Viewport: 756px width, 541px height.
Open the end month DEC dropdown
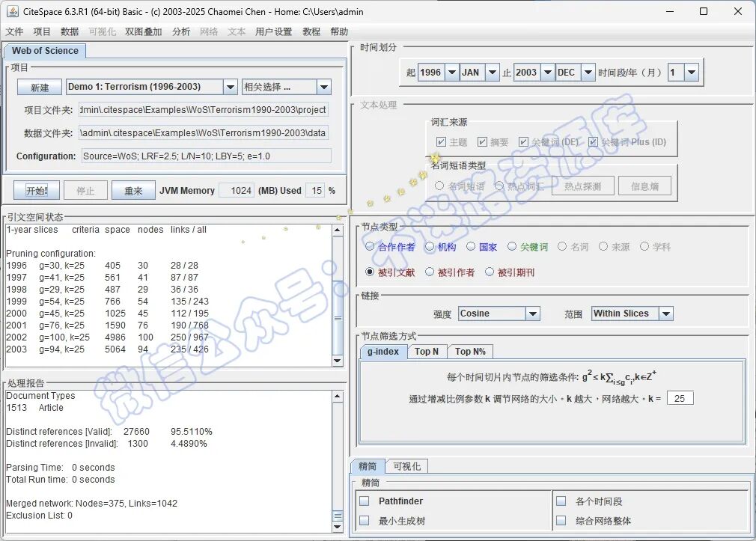click(588, 73)
